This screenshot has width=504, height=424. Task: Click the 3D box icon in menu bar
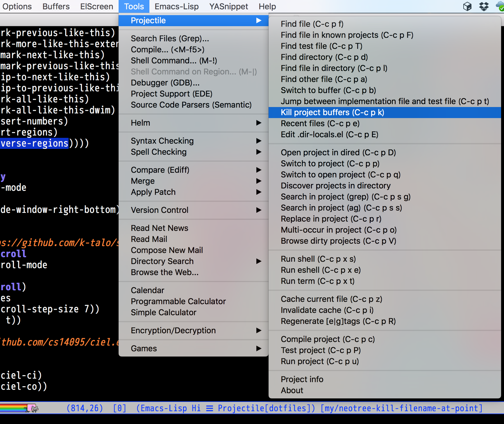coord(467,6)
